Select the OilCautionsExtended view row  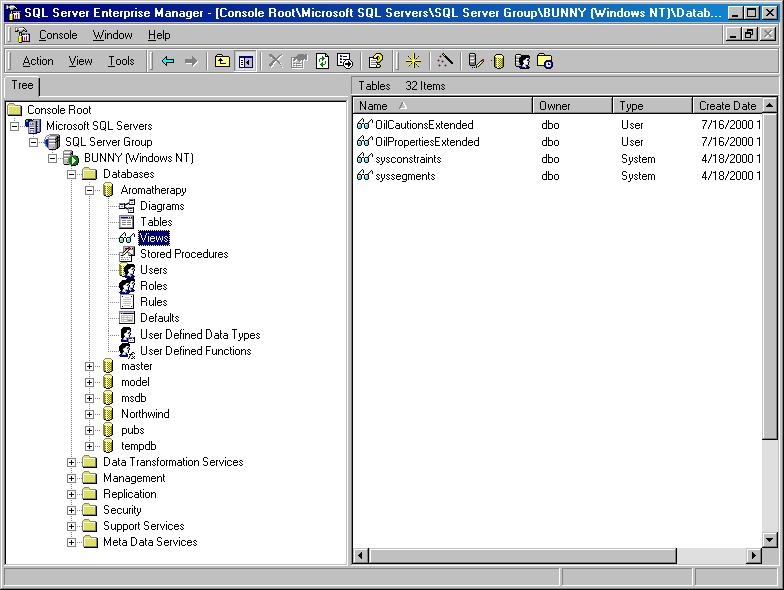pos(559,125)
